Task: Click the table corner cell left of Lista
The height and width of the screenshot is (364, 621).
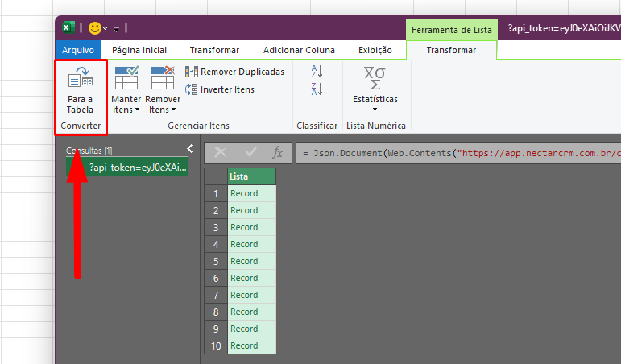Action: [x=216, y=176]
